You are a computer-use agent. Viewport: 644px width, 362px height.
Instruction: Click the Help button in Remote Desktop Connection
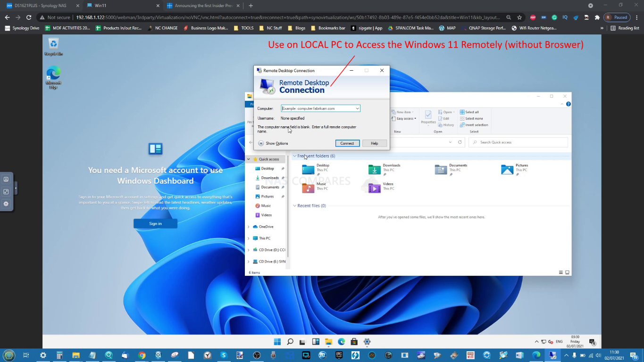374,143
